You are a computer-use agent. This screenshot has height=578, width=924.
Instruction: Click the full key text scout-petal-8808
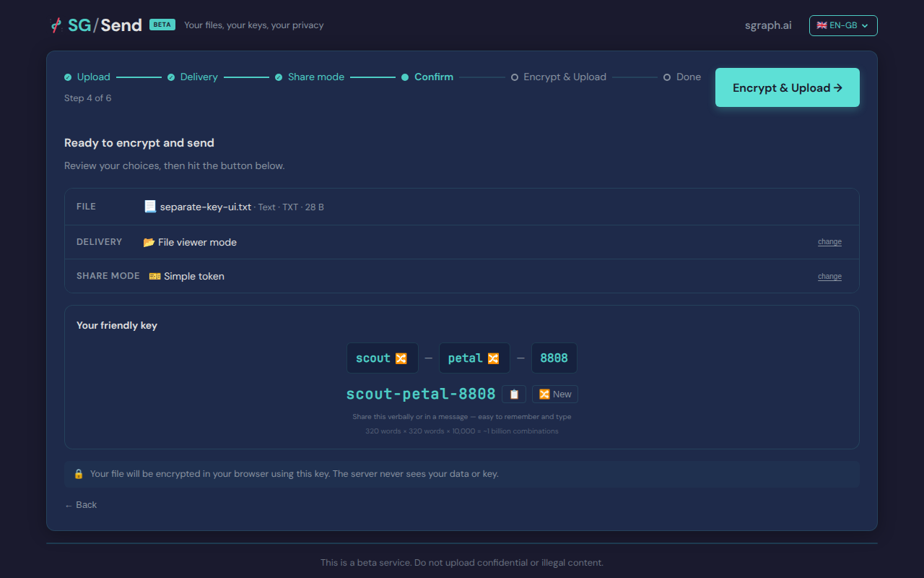click(x=421, y=394)
